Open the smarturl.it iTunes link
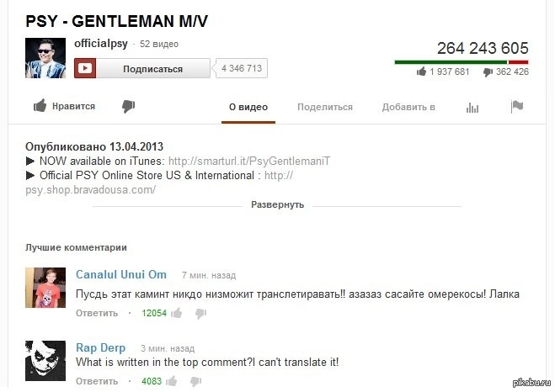This screenshot has height=392, width=555. point(249,162)
